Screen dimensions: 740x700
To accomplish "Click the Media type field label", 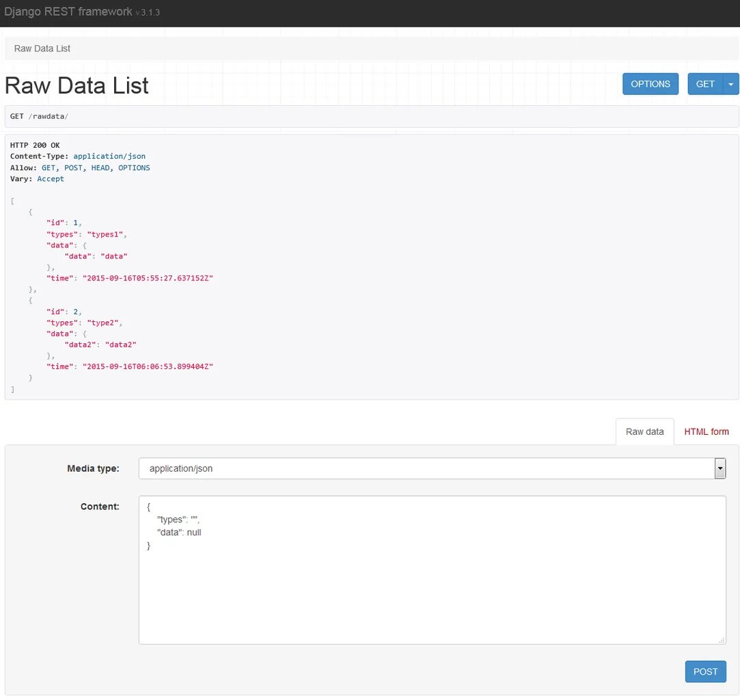I will pos(93,468).
